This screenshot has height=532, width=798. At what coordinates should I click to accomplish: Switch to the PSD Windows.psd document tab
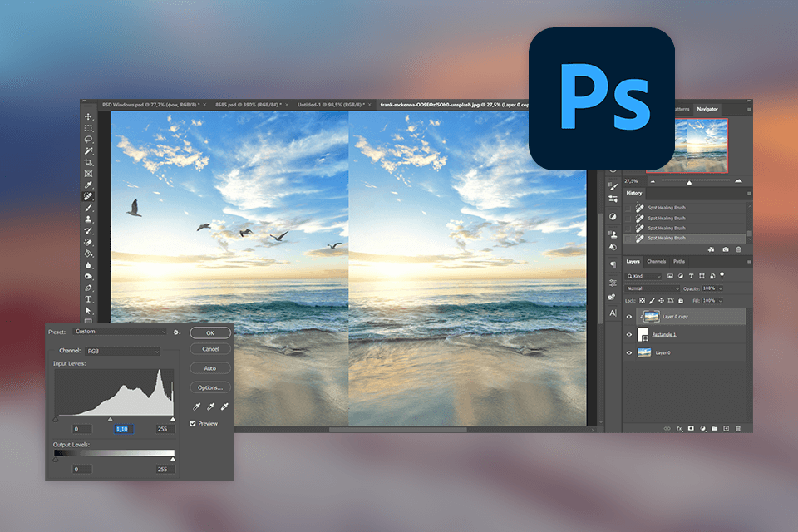click(x=150, y=105)
